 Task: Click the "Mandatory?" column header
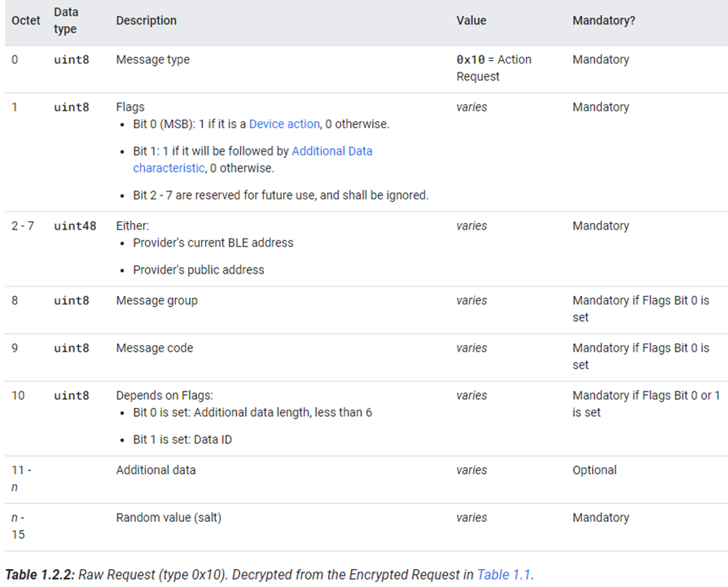pos(603,20)
